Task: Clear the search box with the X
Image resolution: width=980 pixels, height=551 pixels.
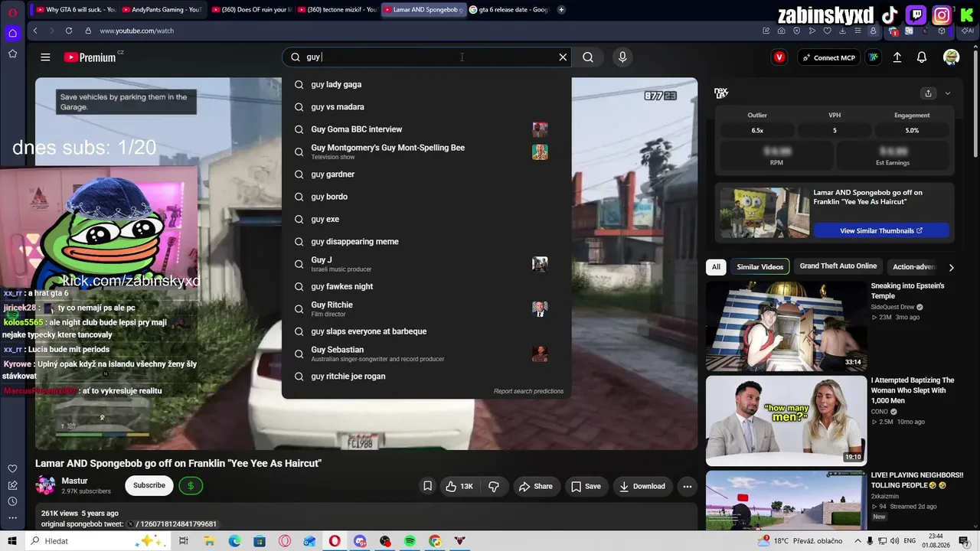Action: 563,57
